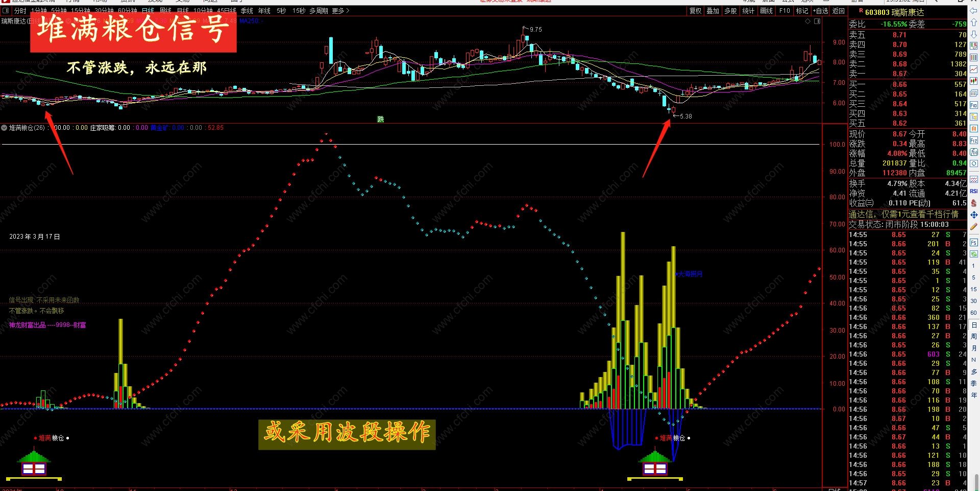Click the RSI indicator icon in sidebar
This screenshot has height=491, width=980.
coord(974,192)
